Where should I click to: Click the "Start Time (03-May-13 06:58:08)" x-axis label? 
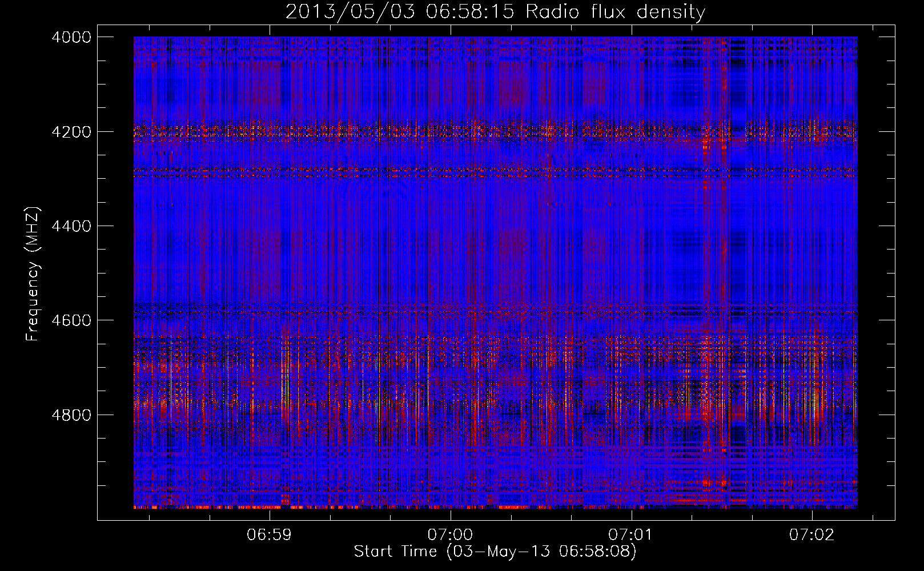[495, 552]
